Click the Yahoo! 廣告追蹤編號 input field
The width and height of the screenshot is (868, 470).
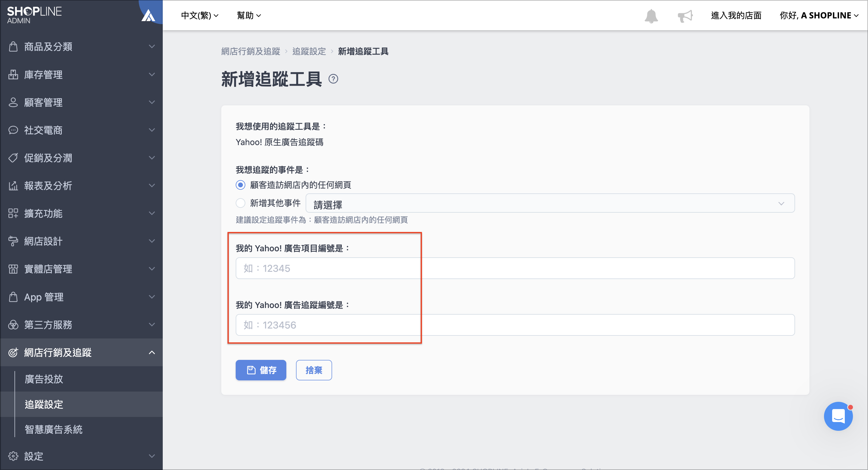[515, 325]
